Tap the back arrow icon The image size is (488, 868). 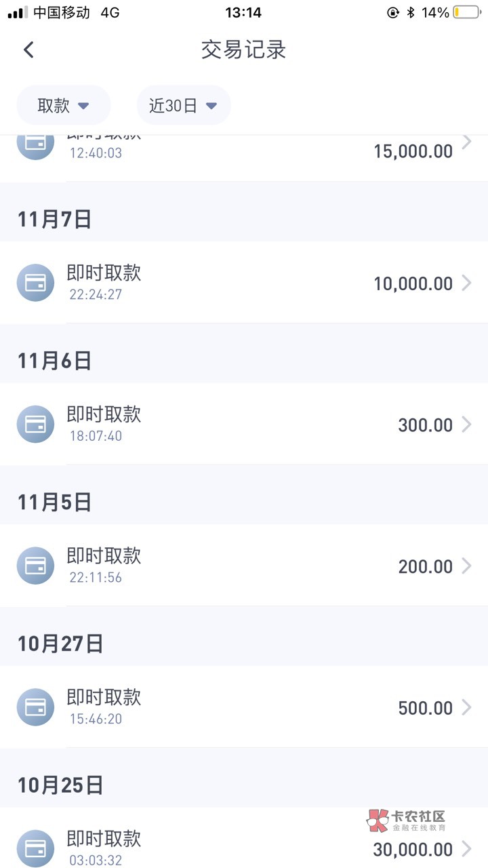[28, 50]
